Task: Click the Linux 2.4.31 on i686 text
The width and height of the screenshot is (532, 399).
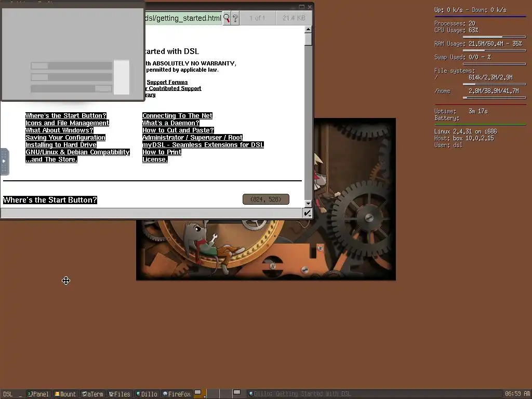Action: pyautogui.click(x=465, y=131)
